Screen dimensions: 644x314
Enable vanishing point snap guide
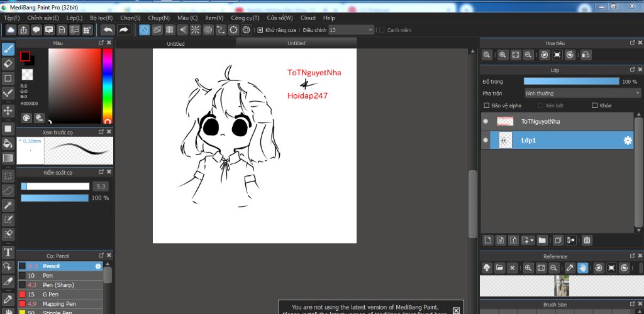tap(182, 30)
